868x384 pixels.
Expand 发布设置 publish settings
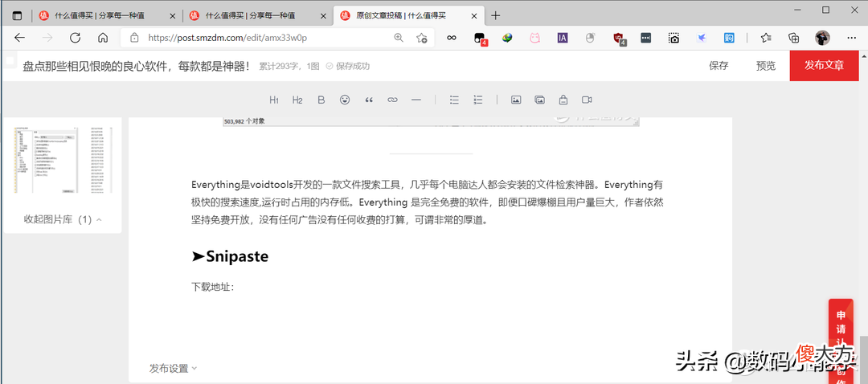coord(173,369)
